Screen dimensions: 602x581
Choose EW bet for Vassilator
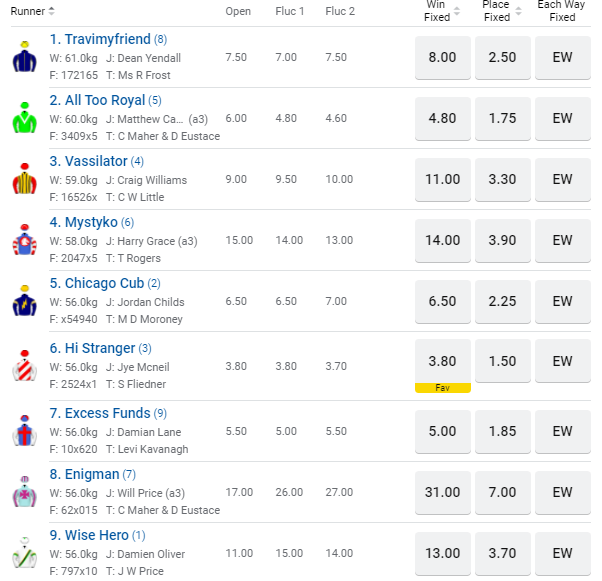click(563, 180)
